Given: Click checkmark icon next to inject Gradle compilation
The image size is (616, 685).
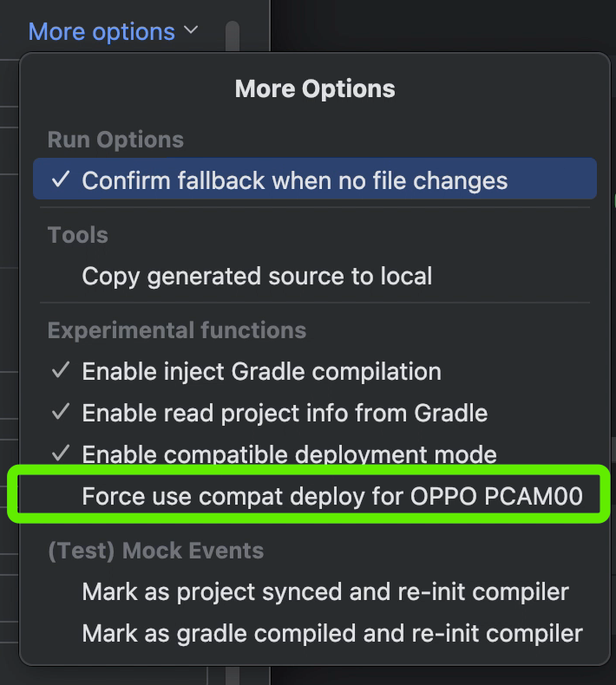Looking at the screenshot, I should tap(61, 370).
